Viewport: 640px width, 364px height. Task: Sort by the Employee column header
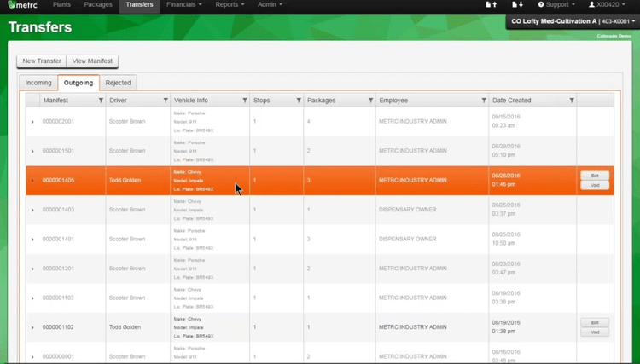click(x=393, y=101)
